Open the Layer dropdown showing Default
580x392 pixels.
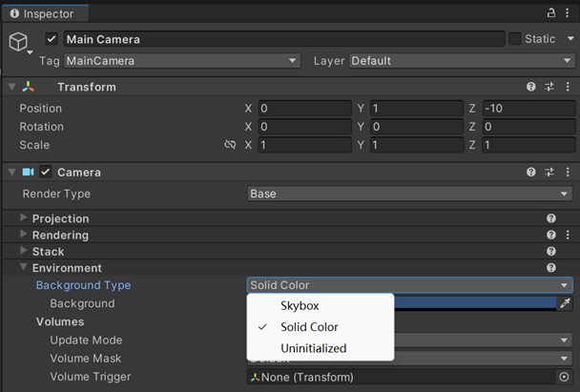(461, 61)
